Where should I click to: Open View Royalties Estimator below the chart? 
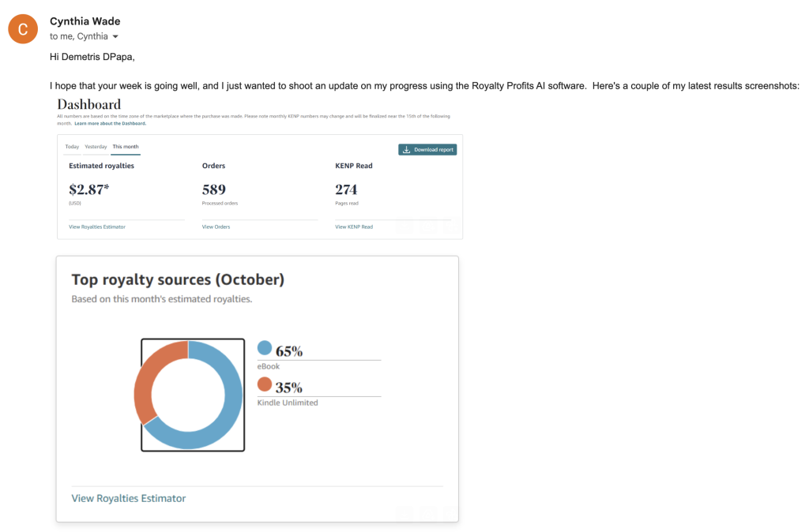pyautogui.click(x=129, y=498)
